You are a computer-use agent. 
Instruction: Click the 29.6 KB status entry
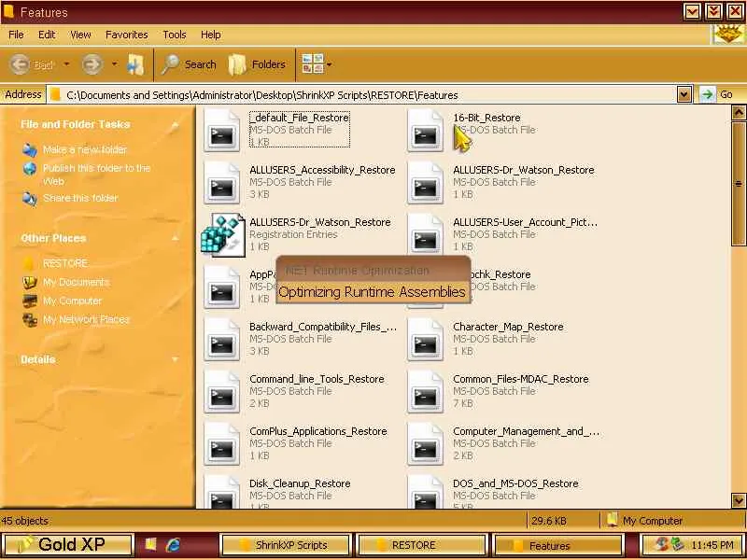point(549,521)
